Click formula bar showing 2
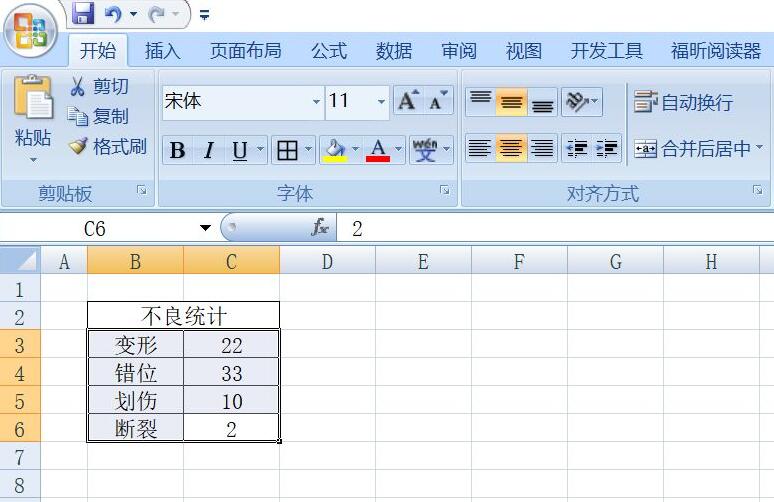Screen dimensions: 774x502 click(555, 229)
